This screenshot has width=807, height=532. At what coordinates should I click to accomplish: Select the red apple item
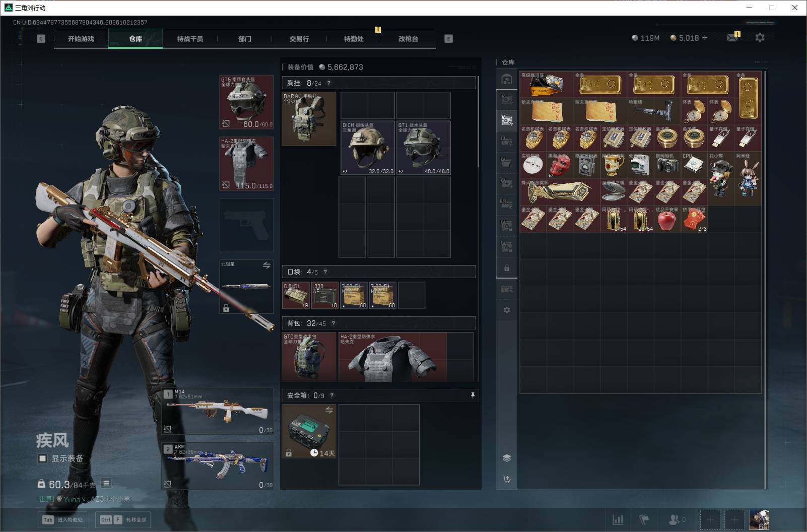tap(666, 219)
